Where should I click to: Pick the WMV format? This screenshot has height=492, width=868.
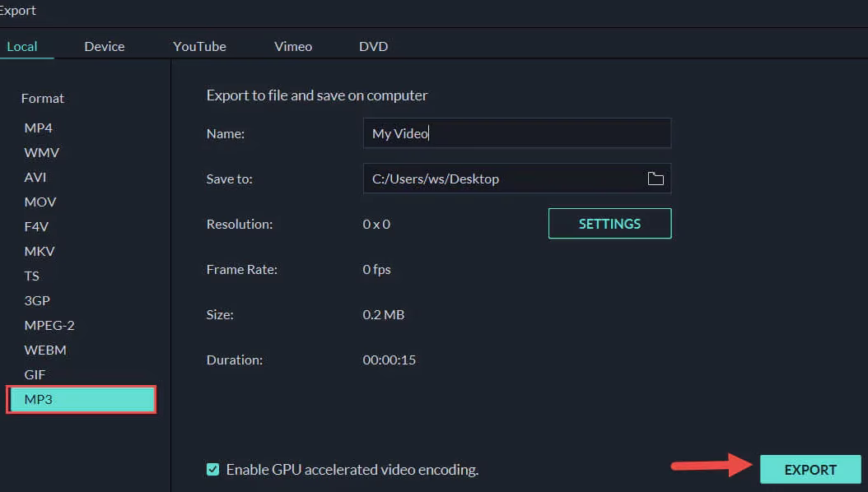pyautogui.click(x=42, y=152)
